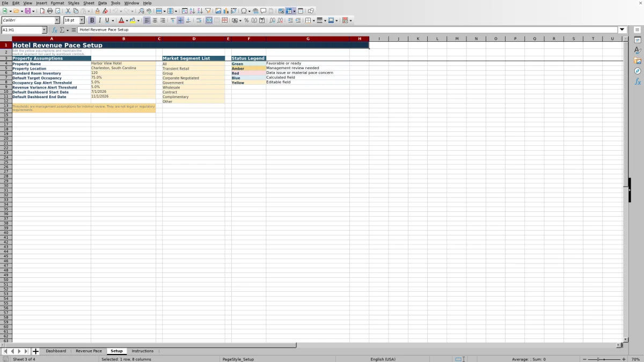Print the spreadsheet using the Print icon

50,11
